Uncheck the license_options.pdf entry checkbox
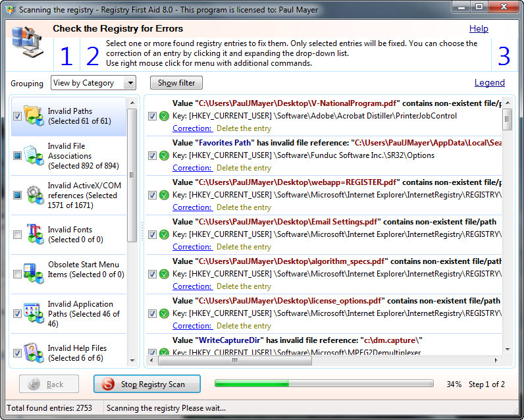This screenshot has height=420, width=524. point(152,313)
